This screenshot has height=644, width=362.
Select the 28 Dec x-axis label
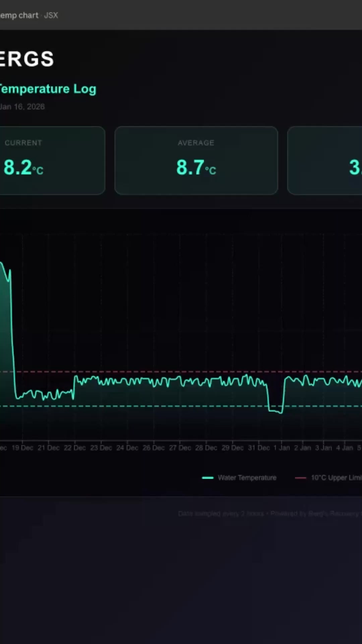tap(206, 448)
